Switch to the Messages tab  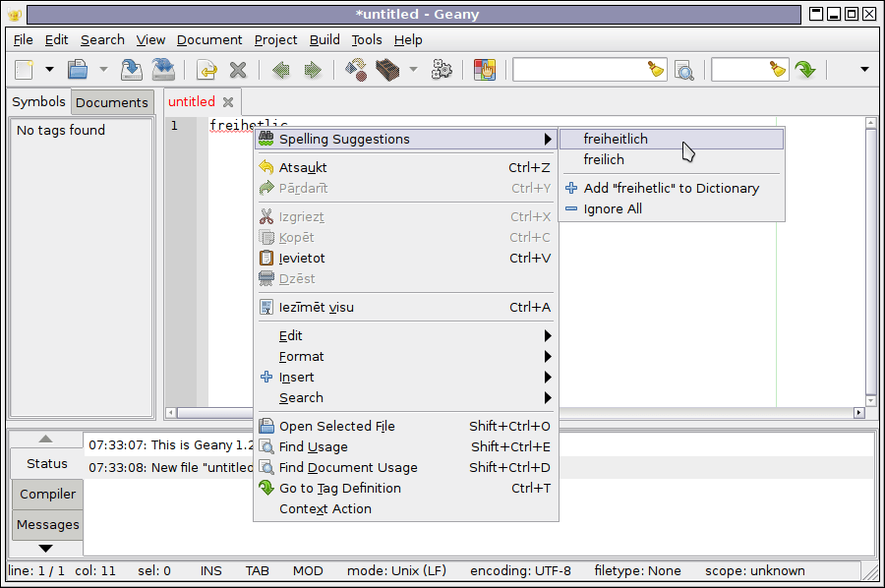tap(47, 525)
